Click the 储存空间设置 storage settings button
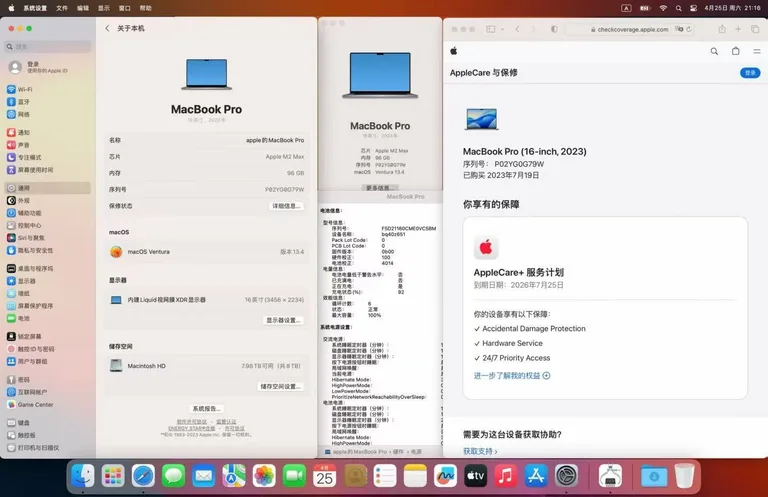Screen dimensions: 768x497 [x=281, y=386]
